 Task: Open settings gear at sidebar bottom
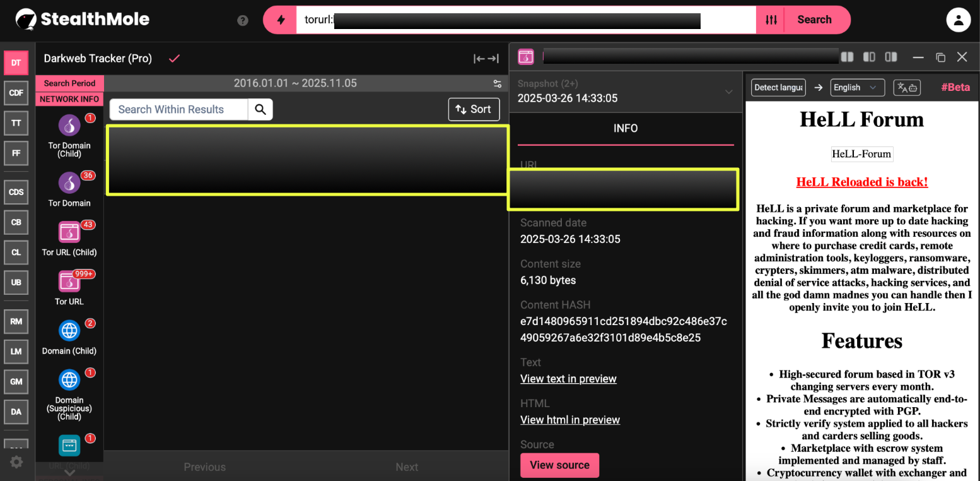16,462
